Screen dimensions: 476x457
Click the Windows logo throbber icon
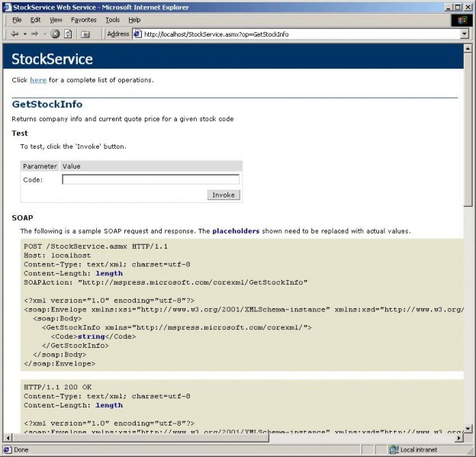tap(462, 19)
